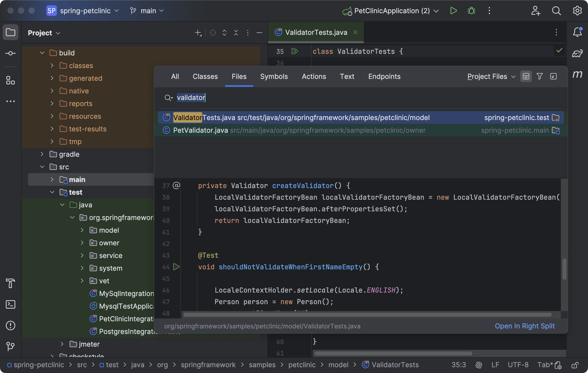The width and height of the screenshot is (588, 373).
Task: Toggle search filter funnel in popup
Action: 539,76
